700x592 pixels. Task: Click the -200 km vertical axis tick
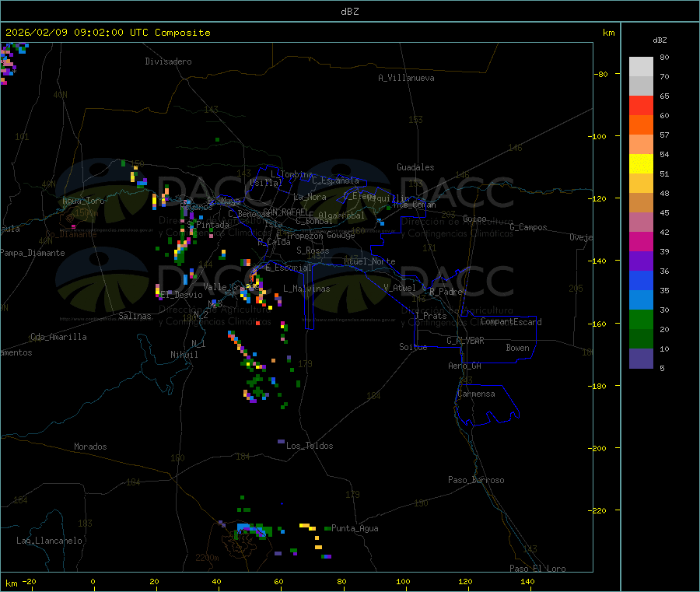599,448
